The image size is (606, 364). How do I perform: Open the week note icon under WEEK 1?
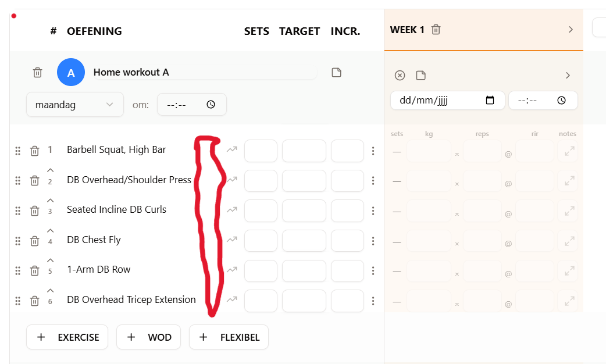coord(421,75)
